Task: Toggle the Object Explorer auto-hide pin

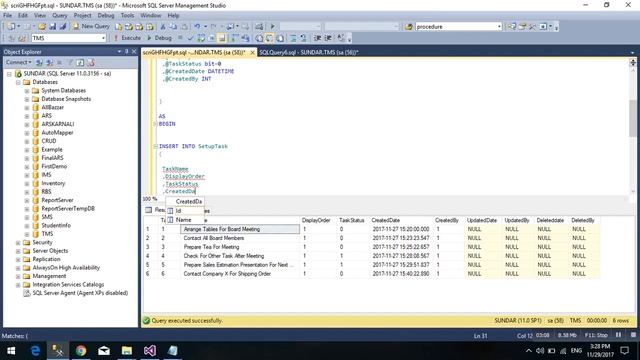Action: 126,51
